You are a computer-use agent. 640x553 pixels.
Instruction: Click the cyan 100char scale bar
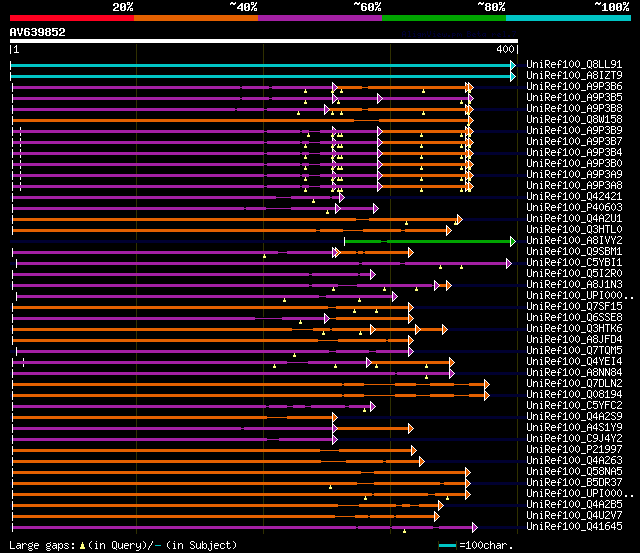pos(447,546)
